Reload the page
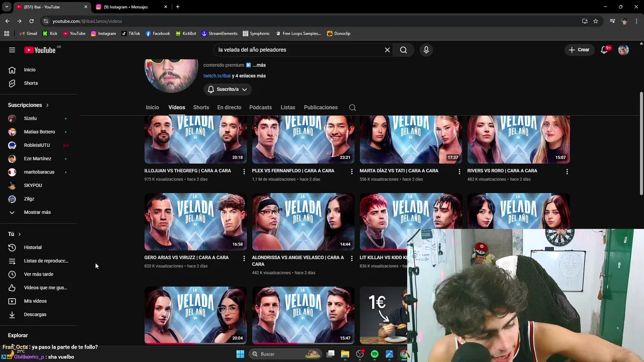 point(31,21)
